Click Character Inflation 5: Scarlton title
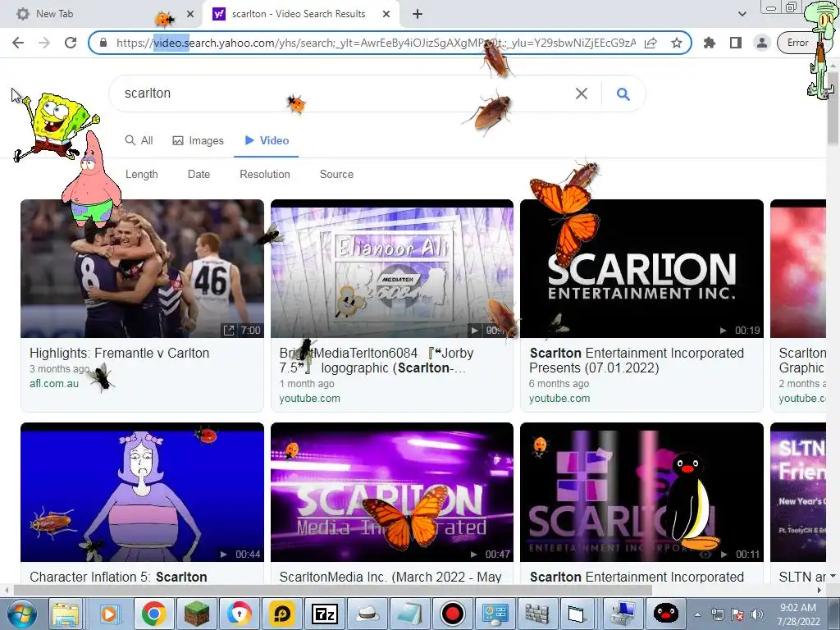The height and width of the screenshot is (630, 840). 118,577
